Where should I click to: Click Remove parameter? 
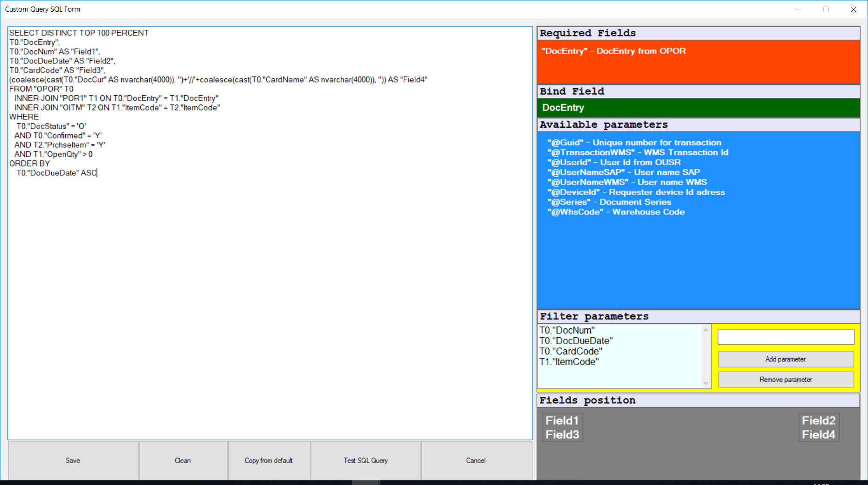(x=786, y=379)
